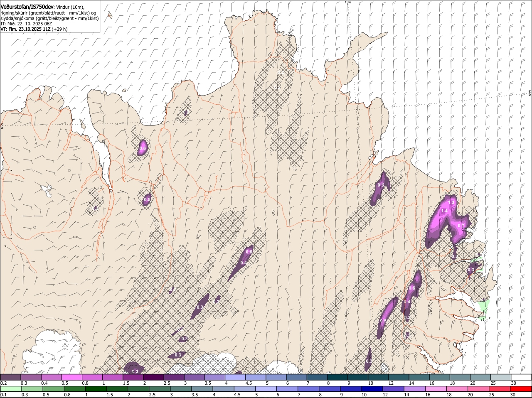Pick the slate blue 6 swatch in upper legend row
This screenshot has height=398, width=532.
click(296, 377)
